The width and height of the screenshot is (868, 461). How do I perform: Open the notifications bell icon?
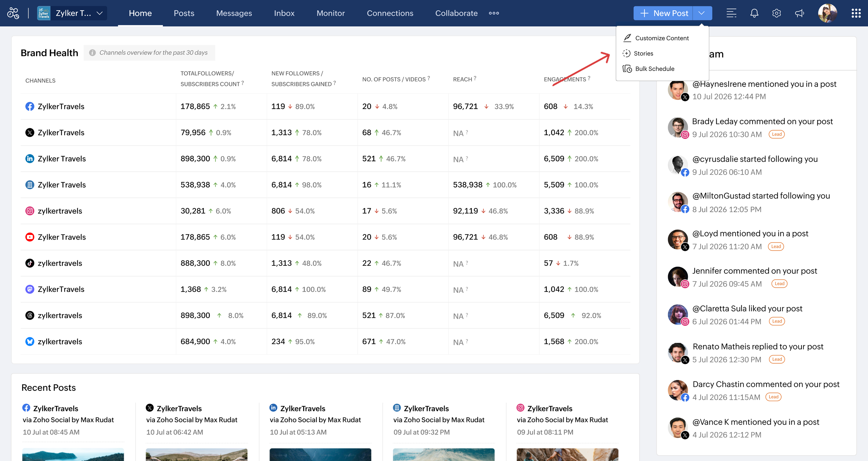(754, 13)
